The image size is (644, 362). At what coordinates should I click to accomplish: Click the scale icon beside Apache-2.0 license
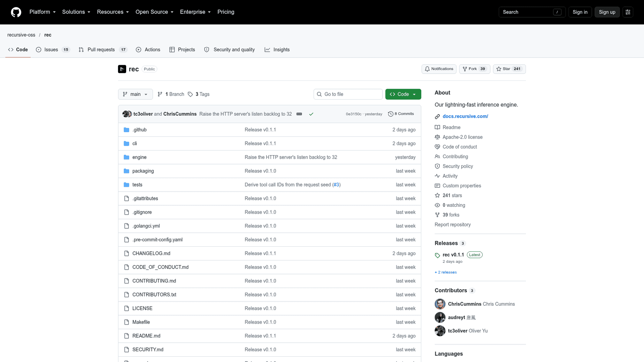click(x=437, y=137)
